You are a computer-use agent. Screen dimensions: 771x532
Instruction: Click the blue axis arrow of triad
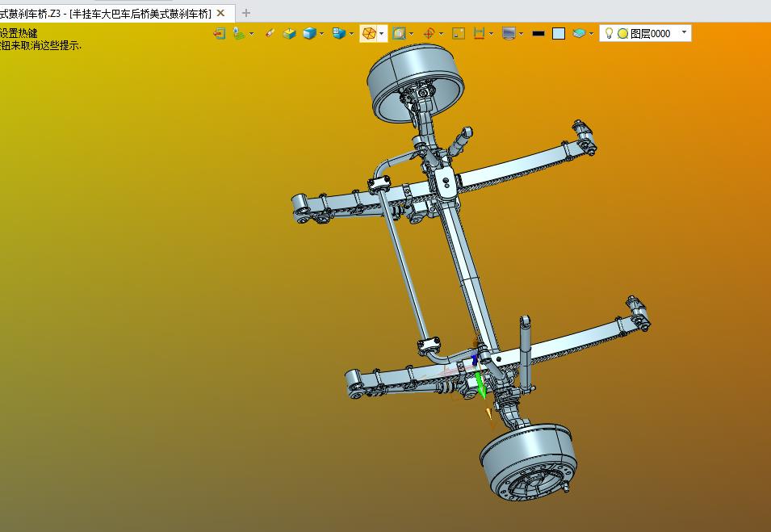coord(475,358)
